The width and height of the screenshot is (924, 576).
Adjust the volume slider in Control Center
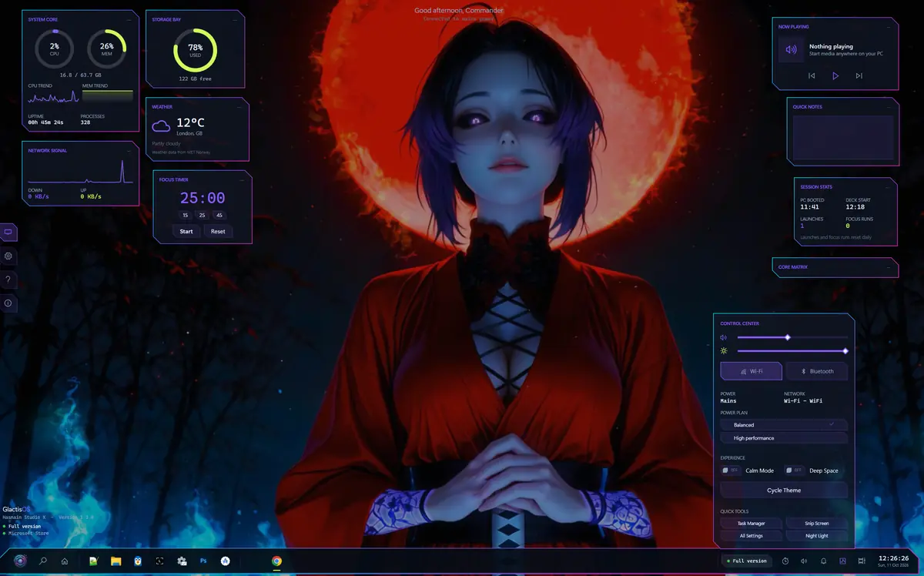[x=792, y=337]
